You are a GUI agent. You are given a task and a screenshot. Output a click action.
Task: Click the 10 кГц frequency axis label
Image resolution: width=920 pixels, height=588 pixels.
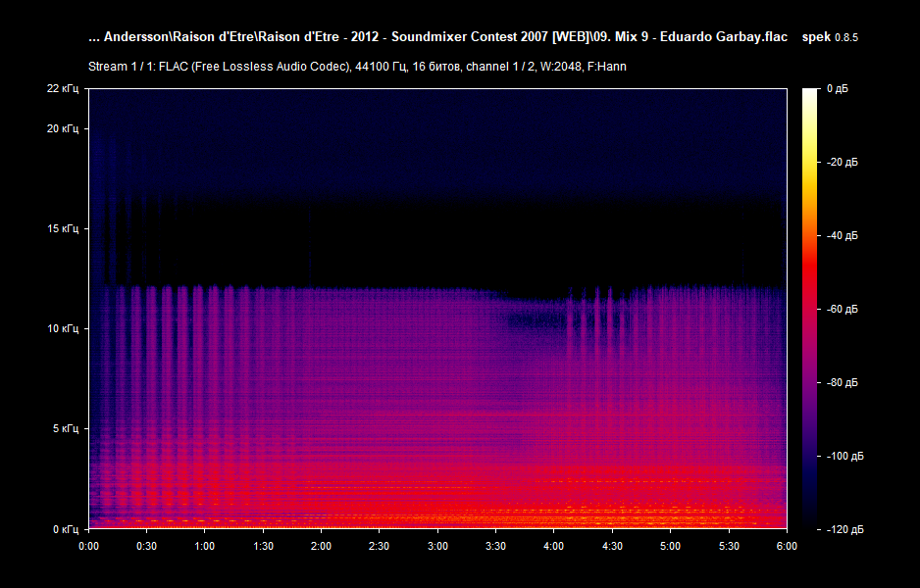(x=62, y=329)
